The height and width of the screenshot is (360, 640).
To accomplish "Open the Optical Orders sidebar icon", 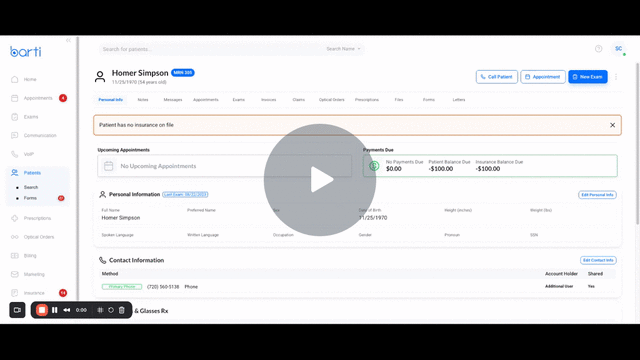I will point(15,237).
